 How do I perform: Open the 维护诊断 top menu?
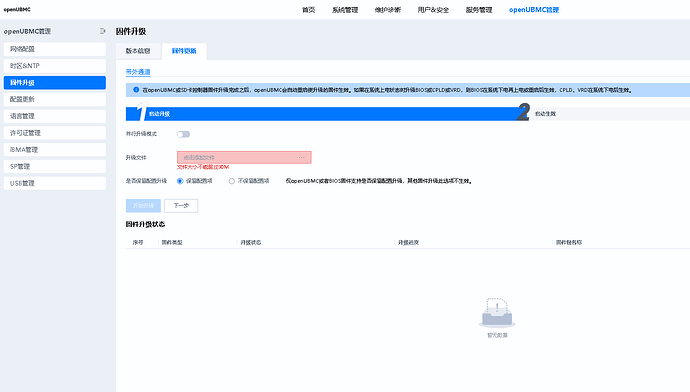pos(388,10)
